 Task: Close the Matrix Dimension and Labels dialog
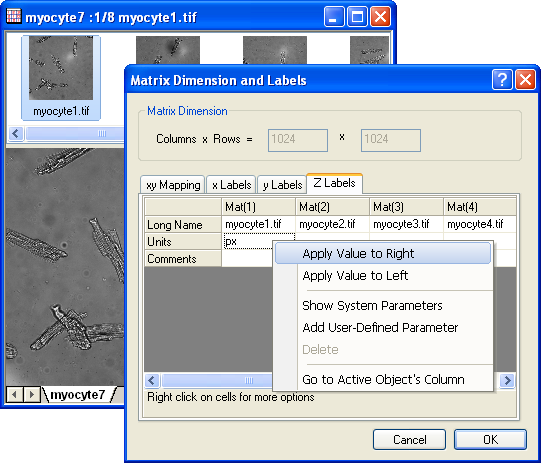click(x=525, y=80)
